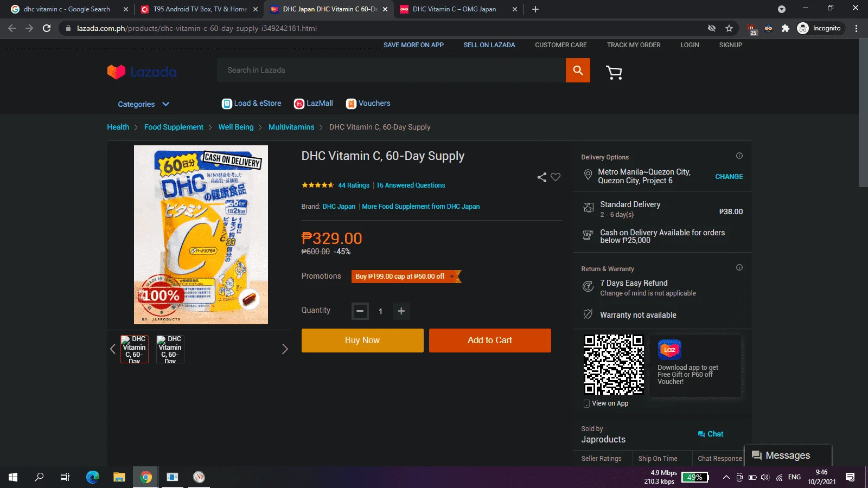The width and height of the screenshot is (868, 488).
Task: Click More Food Supplement from DHC Japan
Action: click(x=421, y=207)
